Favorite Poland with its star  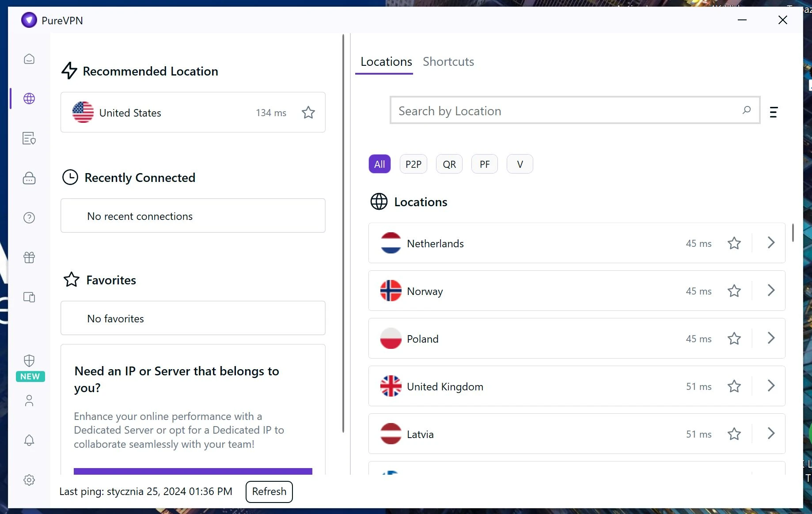pyautogui.click(x=734, y=338)
